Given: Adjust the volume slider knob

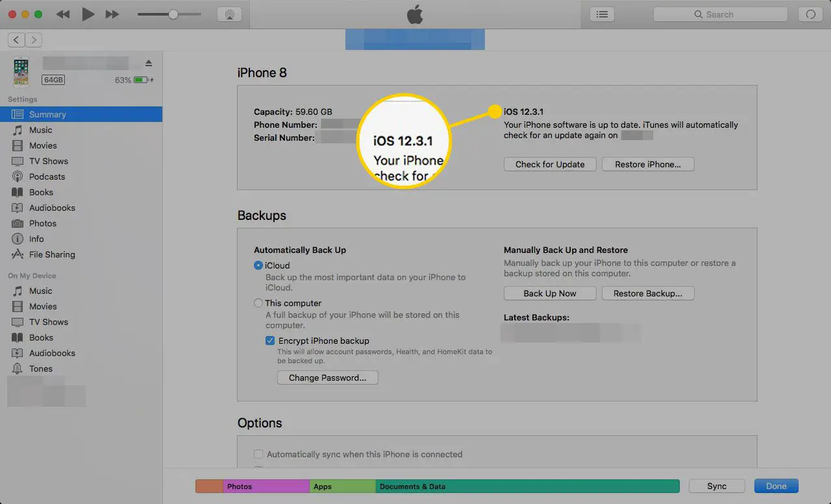Looking at the screenshot, I should (x=173, y=14).
